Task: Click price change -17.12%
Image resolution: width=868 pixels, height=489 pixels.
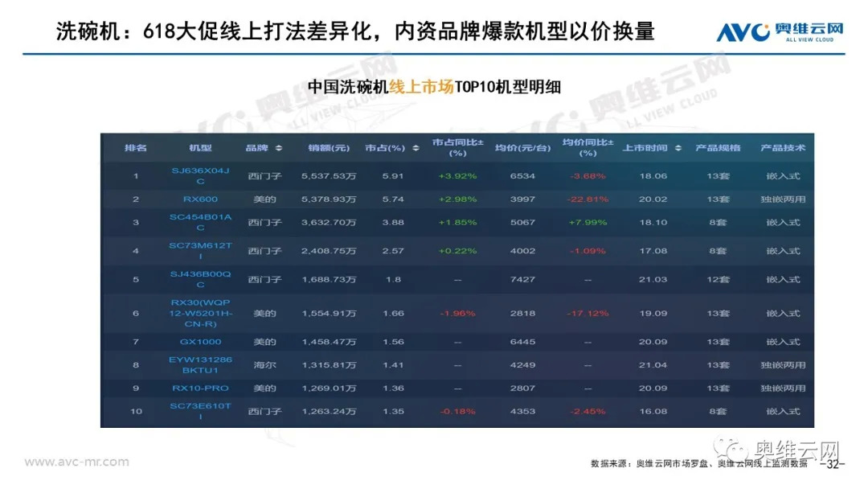Action: (588, 314)
